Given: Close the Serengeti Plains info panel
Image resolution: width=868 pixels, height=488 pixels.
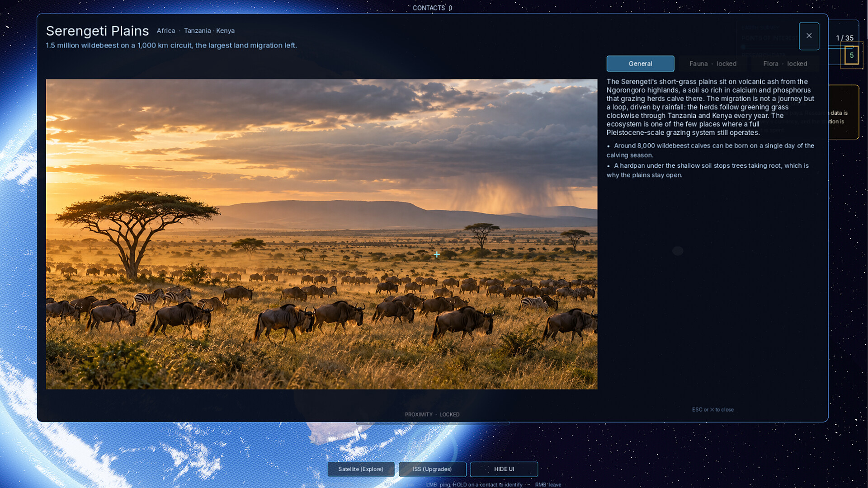Looking at the screenshot, I should (809, 36).
